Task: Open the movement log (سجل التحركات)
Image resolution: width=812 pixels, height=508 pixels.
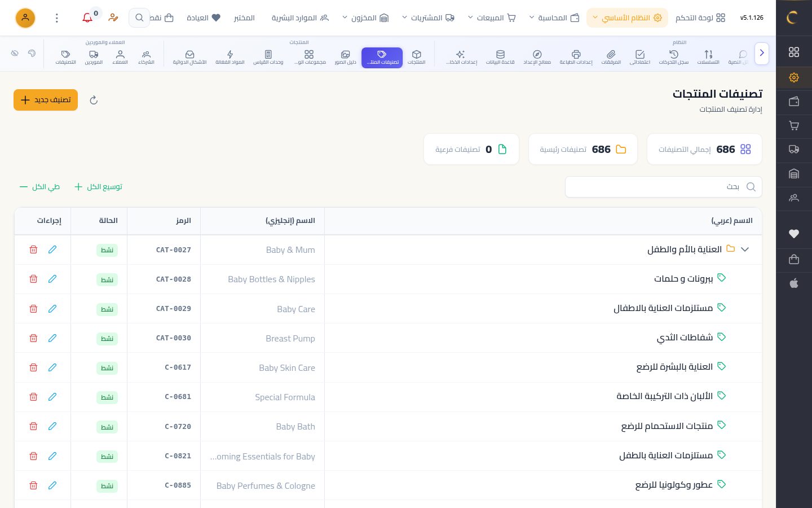Action: coord(674,57)
